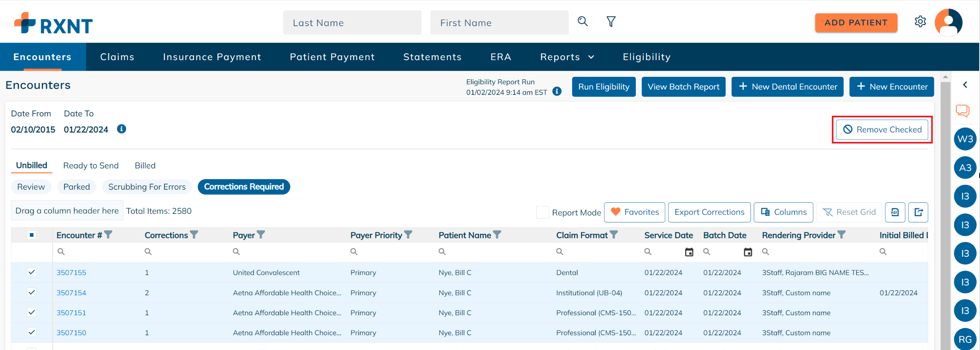Open encounter 3507154 link
980x350 pixels.
pos(71,293)
